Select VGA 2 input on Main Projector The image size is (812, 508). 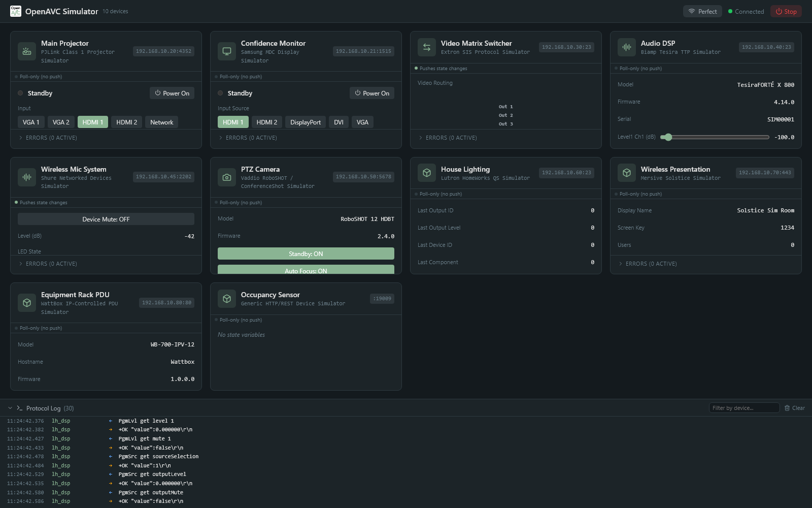(61, 122)
